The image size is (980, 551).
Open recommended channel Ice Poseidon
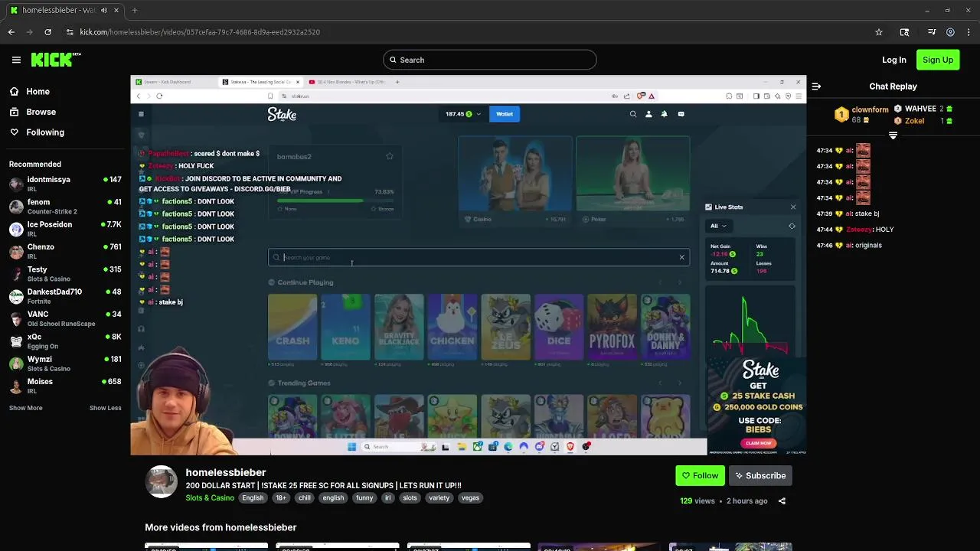pyautogui.click(x=65, y=229)
